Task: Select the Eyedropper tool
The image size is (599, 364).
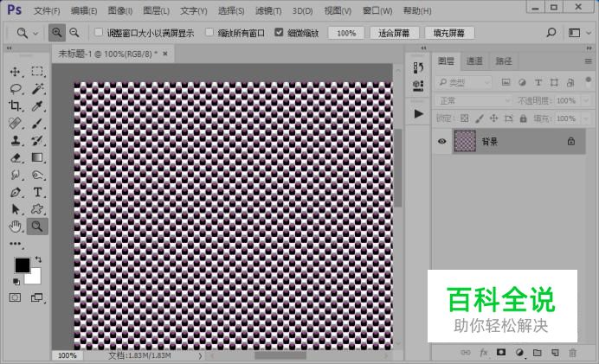Action: click(37, 106)
